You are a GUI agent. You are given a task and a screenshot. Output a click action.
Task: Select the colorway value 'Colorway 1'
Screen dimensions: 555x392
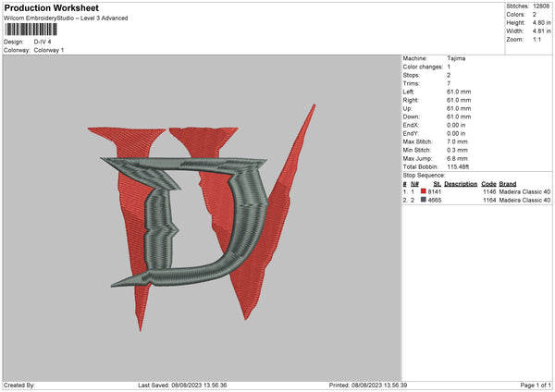(x=49, y=50)
